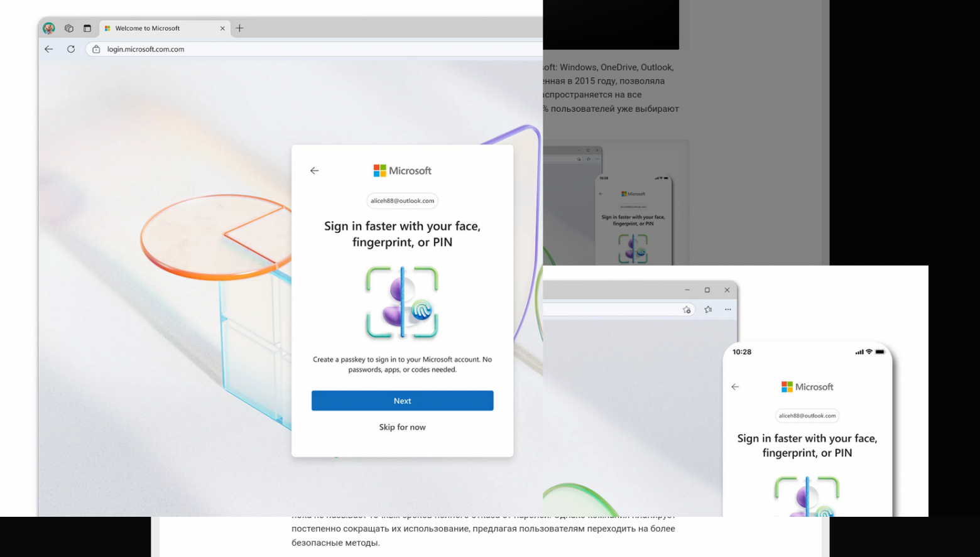
Task: Click 'Sign in faster' heading in desktop dialog
Action: [x=403, y=234]
